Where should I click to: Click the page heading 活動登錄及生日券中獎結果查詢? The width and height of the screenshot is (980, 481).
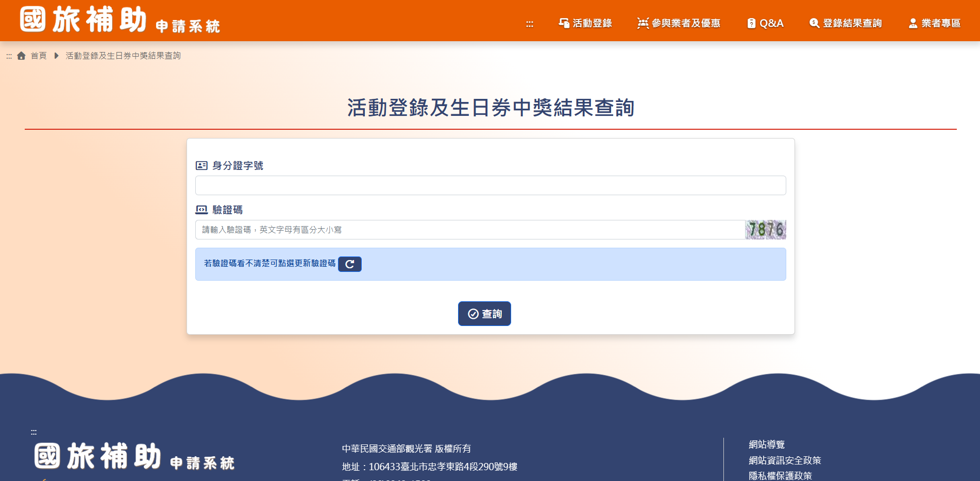coord(491,108)
